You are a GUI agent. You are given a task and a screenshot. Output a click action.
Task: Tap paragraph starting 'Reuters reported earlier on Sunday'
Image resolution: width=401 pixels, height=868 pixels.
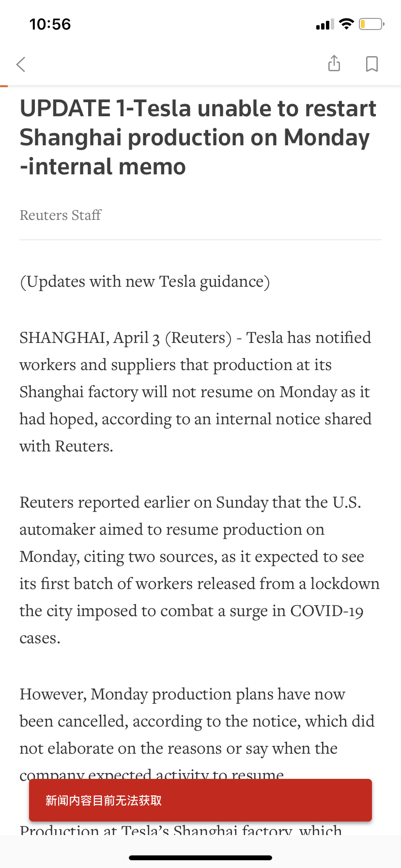tap(200, 570)
